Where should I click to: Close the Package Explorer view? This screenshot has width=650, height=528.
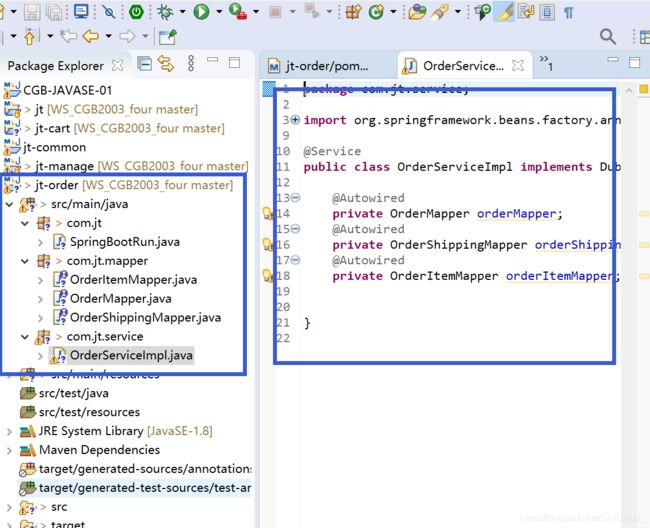118,65
